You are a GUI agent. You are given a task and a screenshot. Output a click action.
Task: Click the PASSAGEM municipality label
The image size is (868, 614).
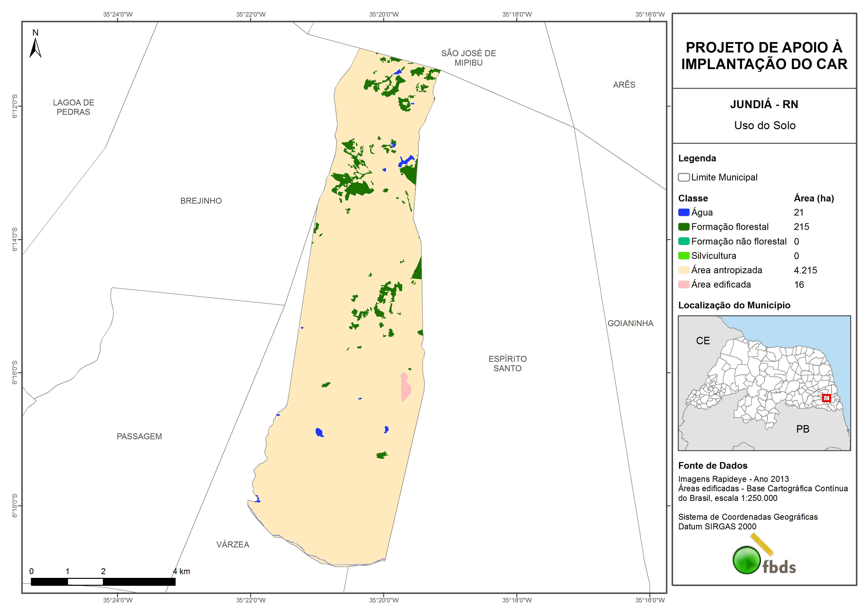[139, 437]
